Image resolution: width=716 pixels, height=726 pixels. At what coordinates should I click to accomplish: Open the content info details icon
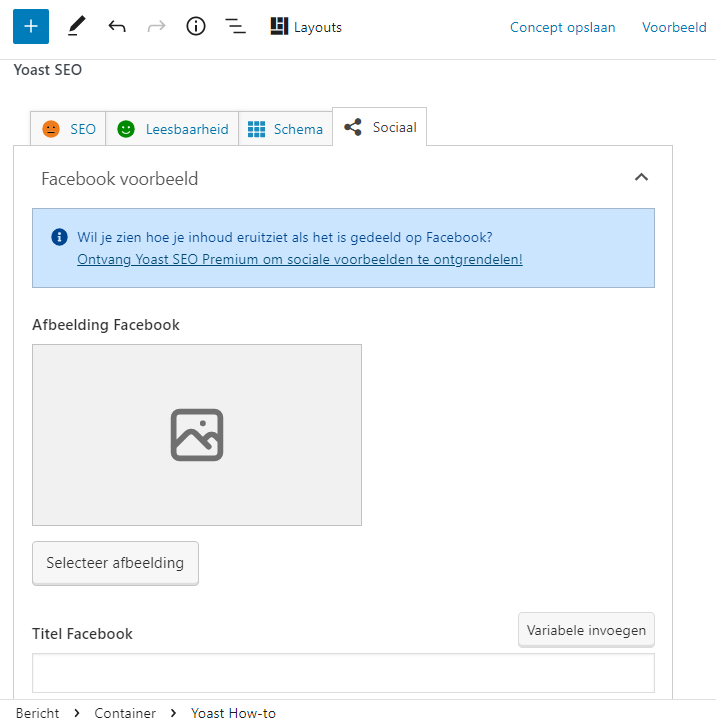tap(196, 26)
